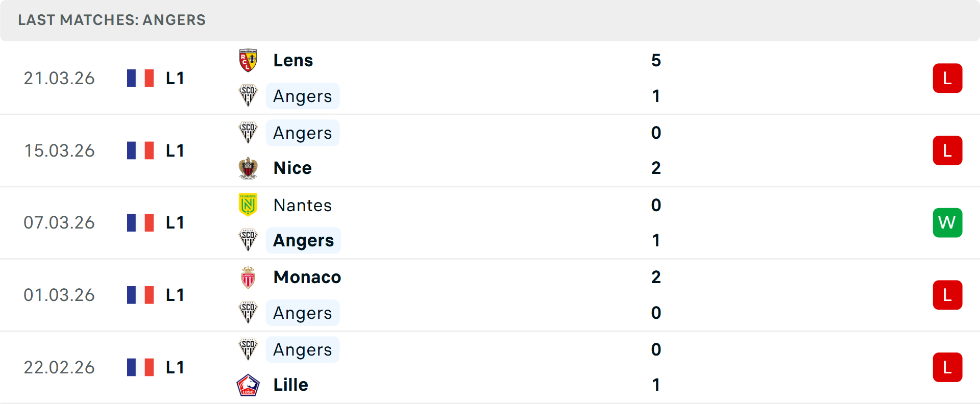The image size is (980, 404).
Task: Click red L badge for Lens match
Action: (947, 78)
